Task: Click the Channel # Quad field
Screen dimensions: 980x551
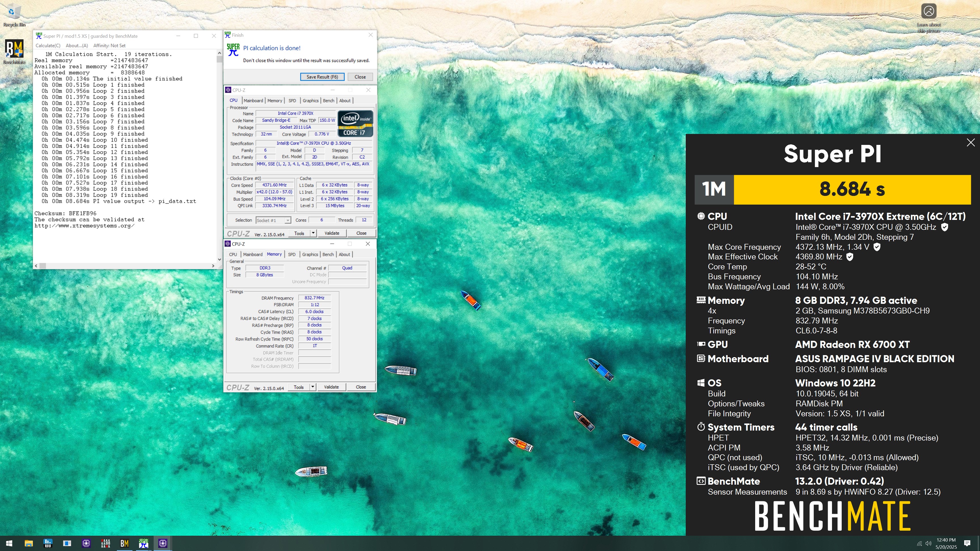Action: pyautogui.click(x=347, y=268)
